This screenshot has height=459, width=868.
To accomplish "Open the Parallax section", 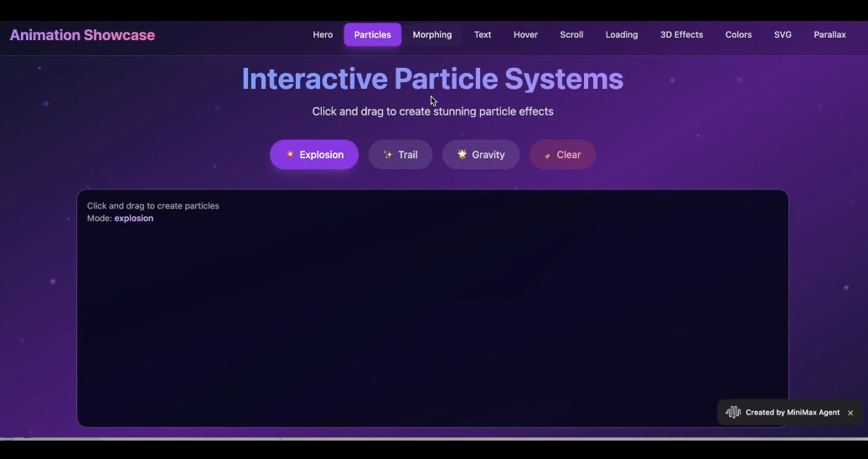I will click(829, 35).
